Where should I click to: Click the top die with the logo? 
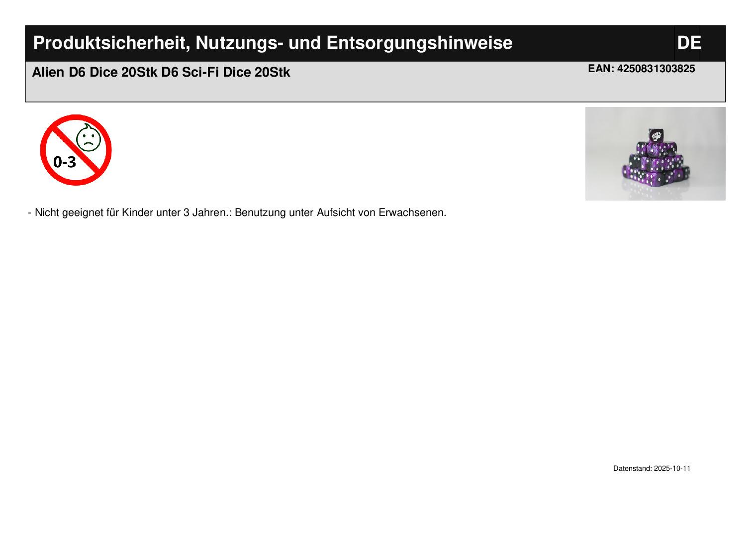(656, 135)
